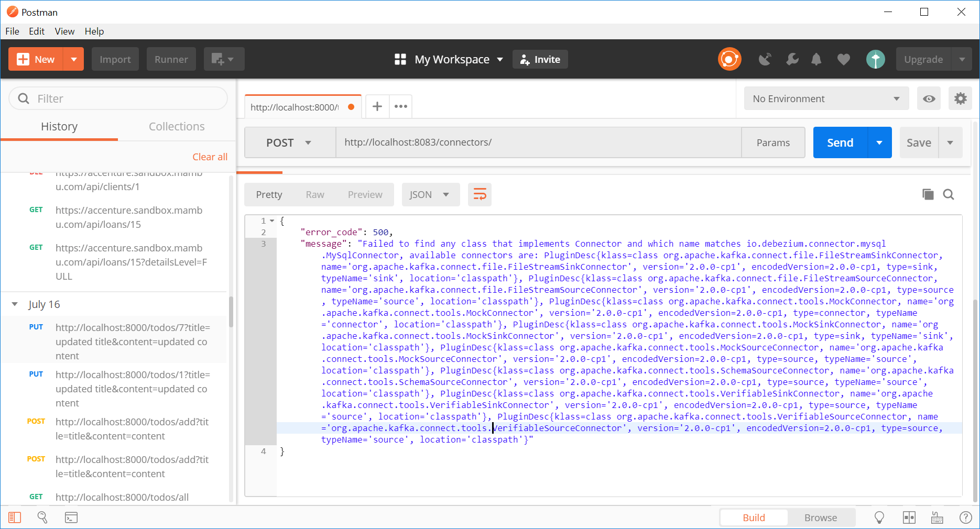This screenshot has height=529, width=980.
Task: Open the Edit menu
Action: click(36, 31)
